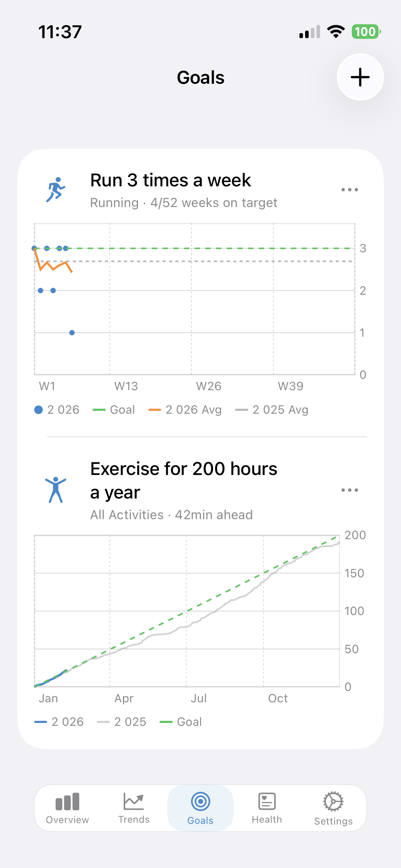The image size is (401, 868).
Task: Switch to the Trends tab
Action: 134,809
